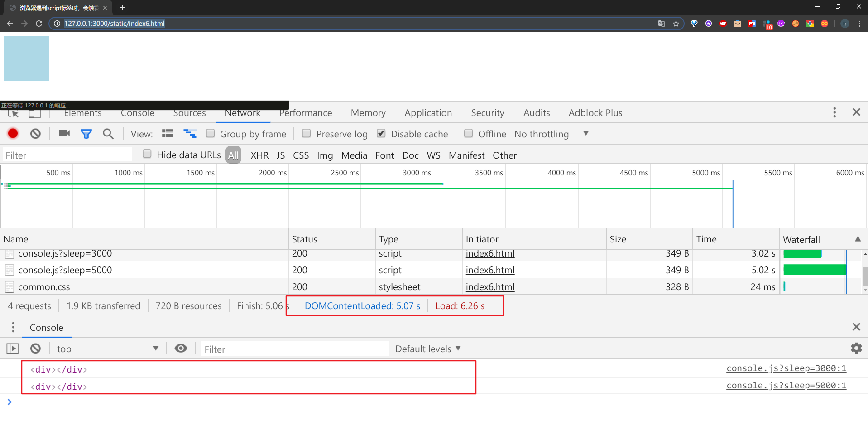Show the console sidebar

click(13, 348)
